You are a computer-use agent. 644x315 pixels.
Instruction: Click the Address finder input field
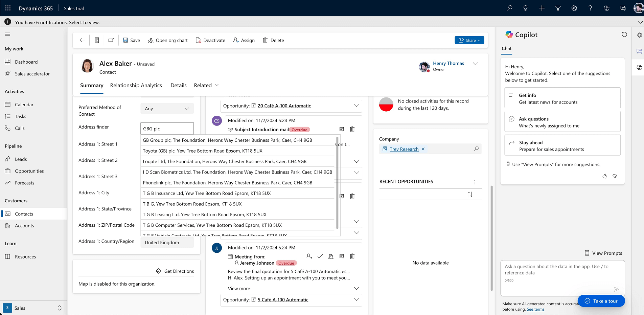tap(167, 129)
